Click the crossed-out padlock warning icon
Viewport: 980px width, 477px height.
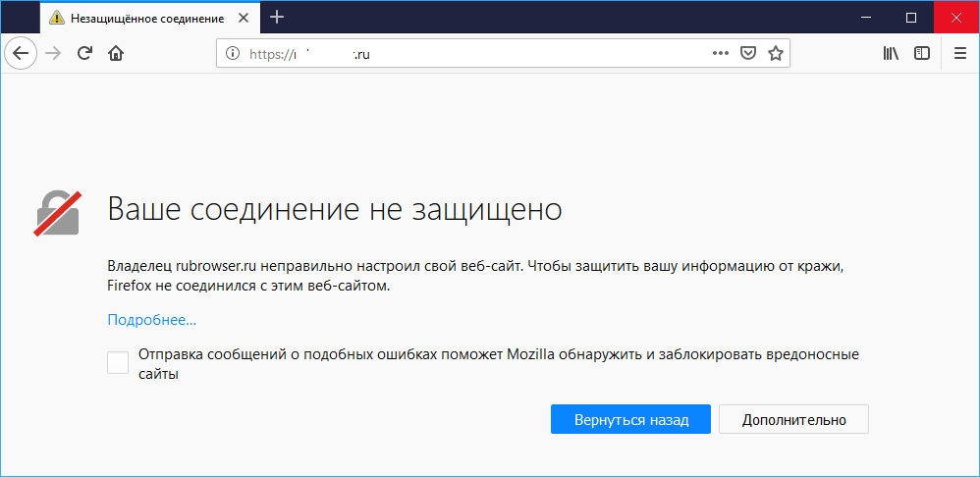click(59, 214)
